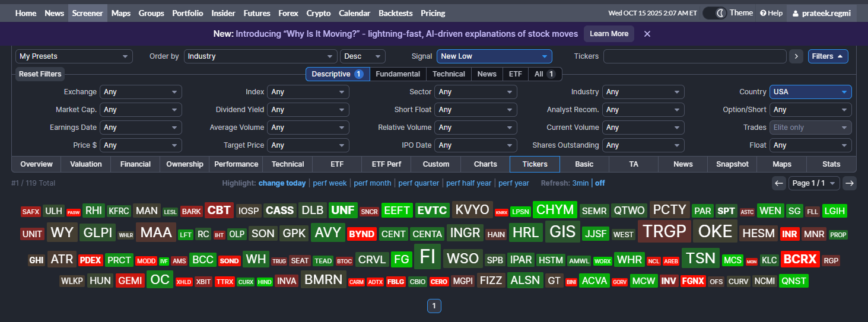The image size is (868, 322).
Task: Open the SAFX ticker tile
Action: (30, 212)
